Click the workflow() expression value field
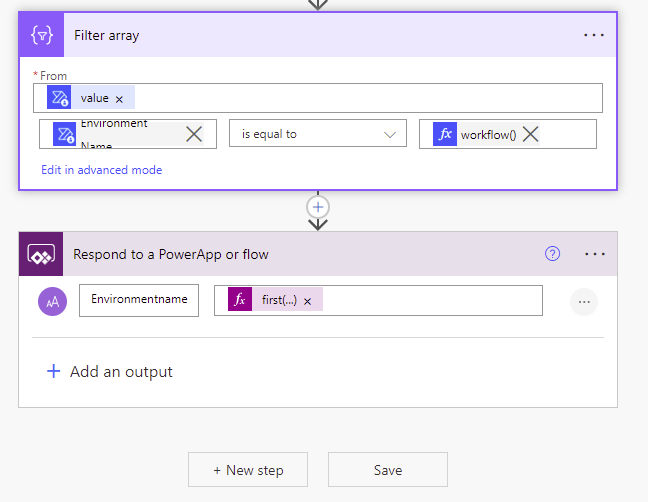The height and width of the screenshot is (502, 648). click(x=508, y=134)
